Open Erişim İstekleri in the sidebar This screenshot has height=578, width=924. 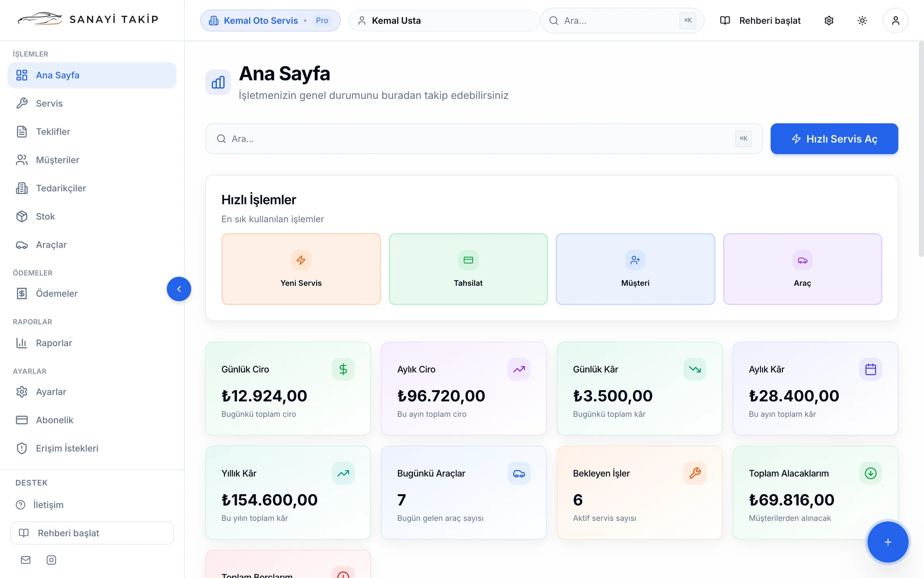point(92,448)
